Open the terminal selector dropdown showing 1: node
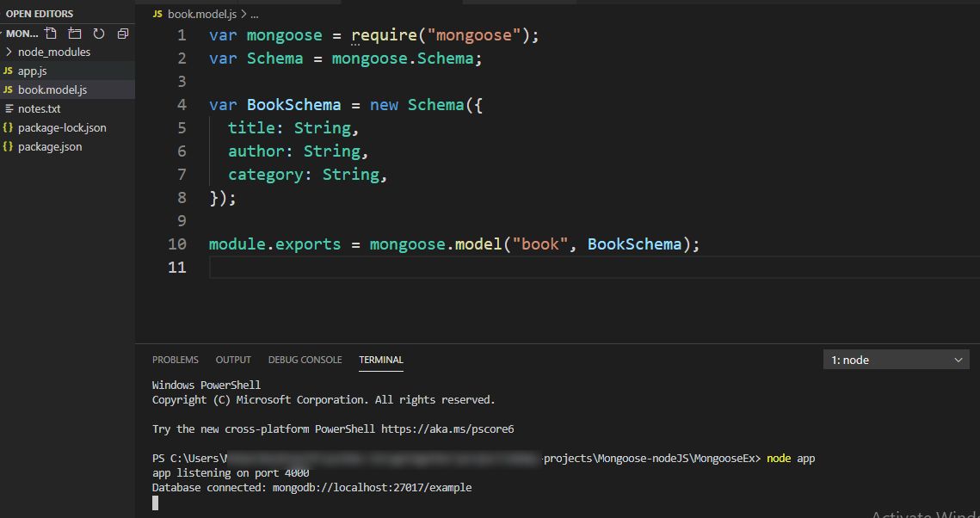980x518 pixels. pyautogui.click(x=896, y=359)
